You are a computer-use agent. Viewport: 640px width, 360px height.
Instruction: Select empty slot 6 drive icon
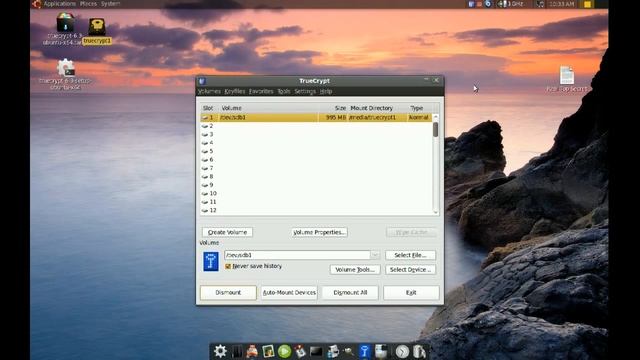click(x=205, y=160)
